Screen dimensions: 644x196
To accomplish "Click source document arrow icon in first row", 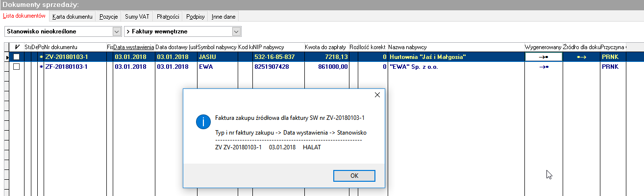I will [x=582, y=57].
